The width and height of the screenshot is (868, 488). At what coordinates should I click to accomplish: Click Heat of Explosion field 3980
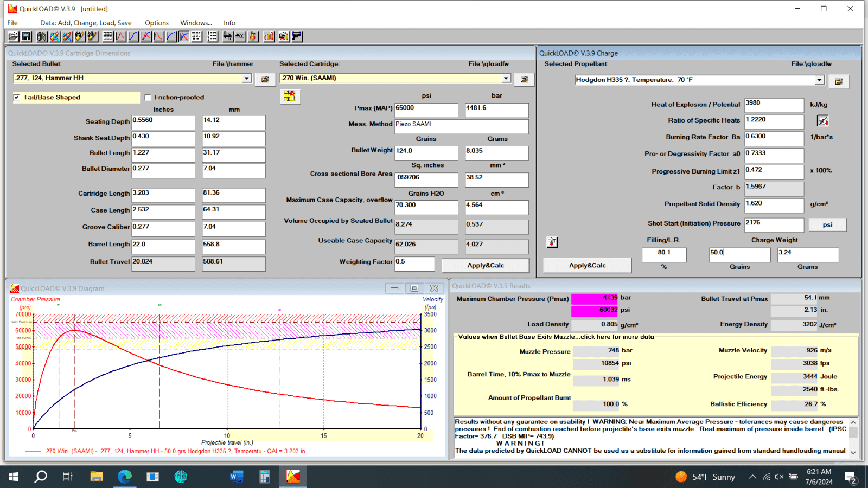tap(774, 105)
